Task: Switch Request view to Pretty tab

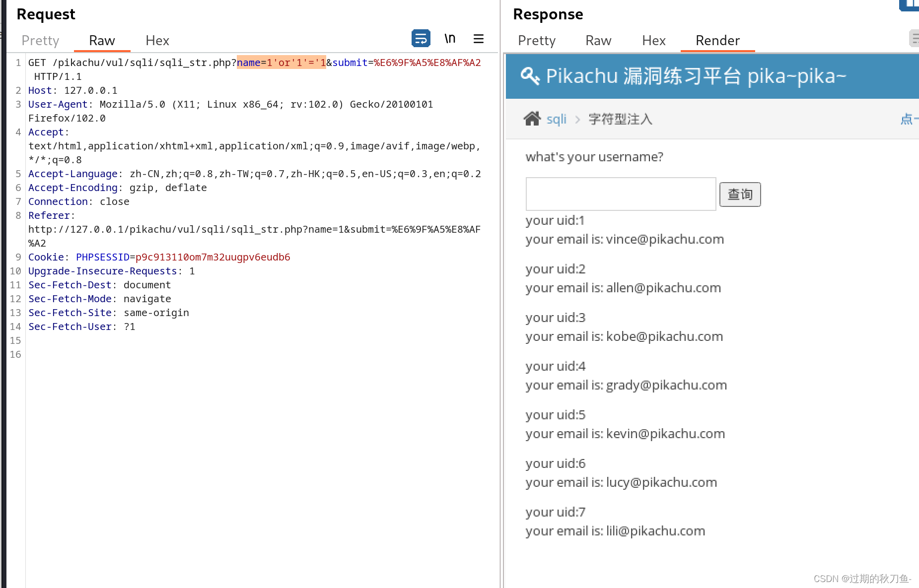Action: [40, 40]
